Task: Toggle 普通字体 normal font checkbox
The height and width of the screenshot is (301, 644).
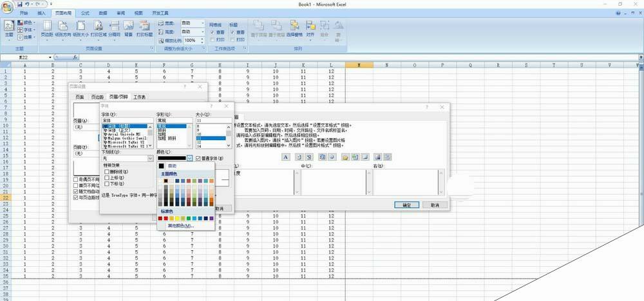Action: coord(198,158)
